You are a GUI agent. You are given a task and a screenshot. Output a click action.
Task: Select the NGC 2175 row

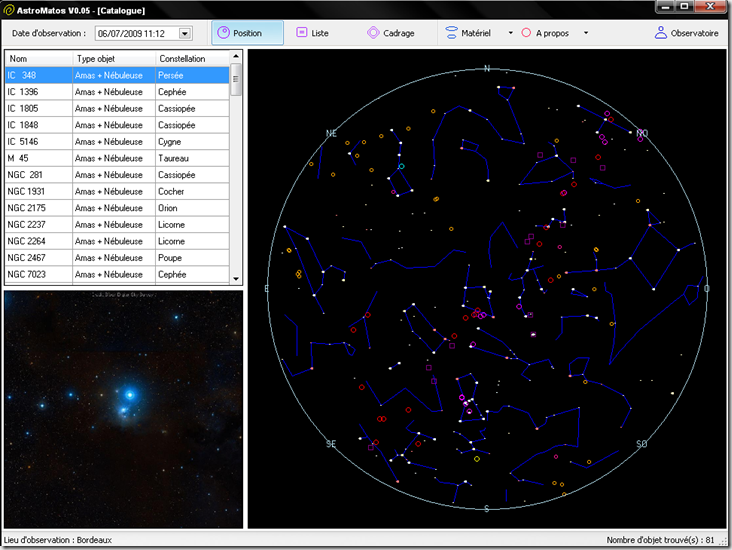point(117,208)
